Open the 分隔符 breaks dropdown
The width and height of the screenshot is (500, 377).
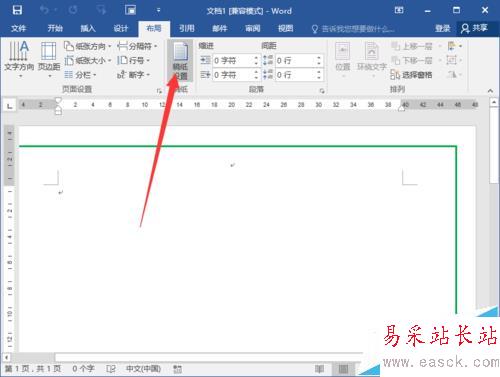tap(137, 46)
